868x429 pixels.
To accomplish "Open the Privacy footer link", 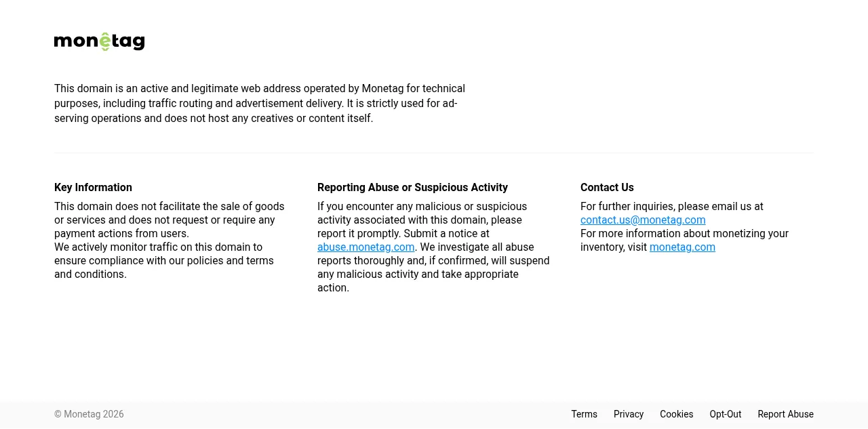I will [629, 414].
